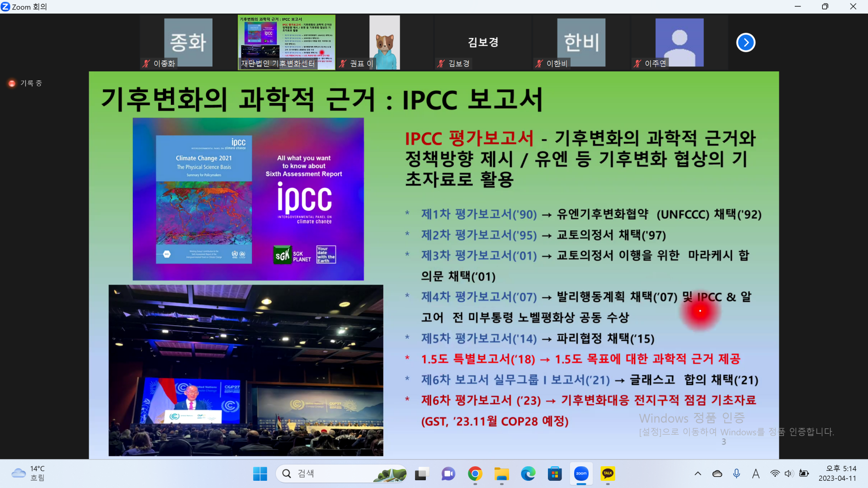Screen dimensions: 868x488
Task: Open the clock showing 오후 5:14
Action: coord(837,474)
